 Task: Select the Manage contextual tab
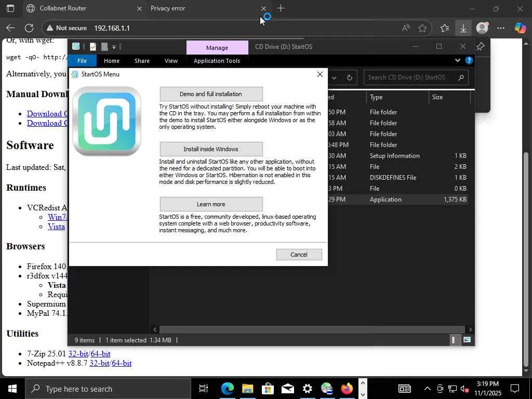217,48
